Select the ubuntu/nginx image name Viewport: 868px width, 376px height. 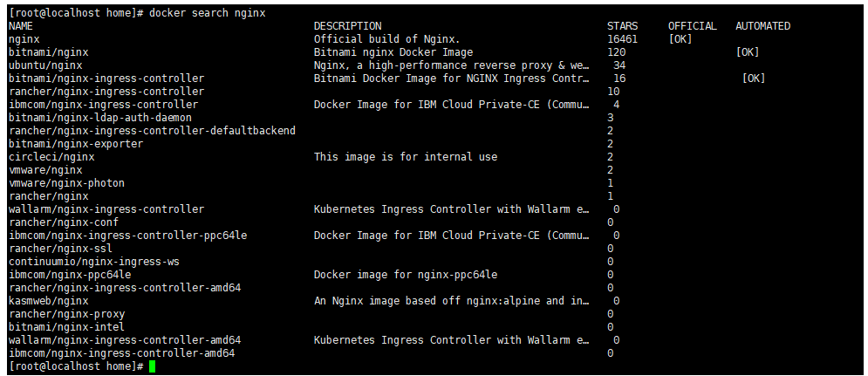pos(45,65)
